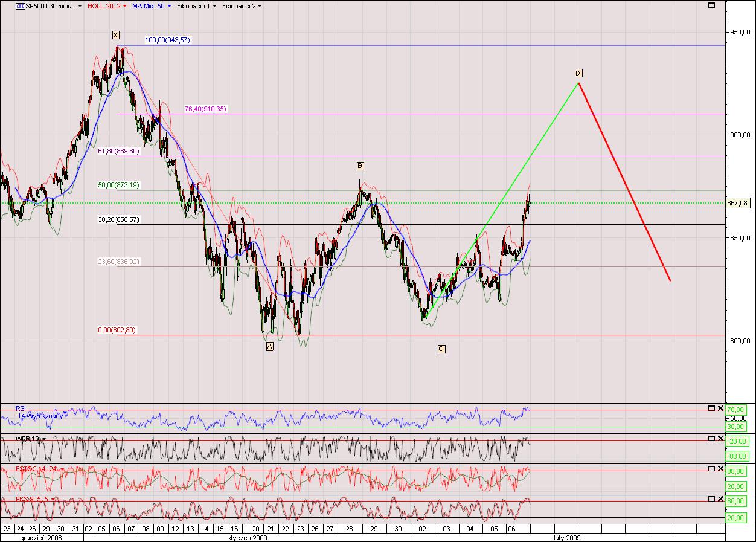Maximize the WPR indicator panel

(x=711, y=438)
